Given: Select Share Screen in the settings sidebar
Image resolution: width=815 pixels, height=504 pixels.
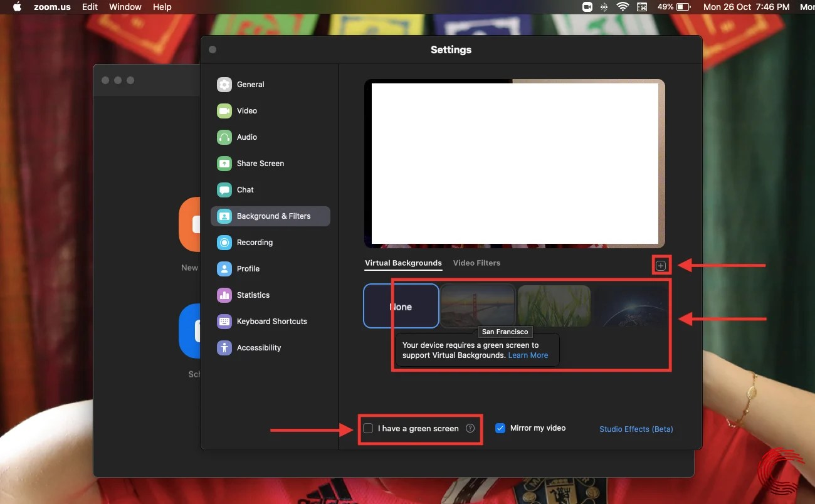Looking at the screenshot, I should point(270,164).
